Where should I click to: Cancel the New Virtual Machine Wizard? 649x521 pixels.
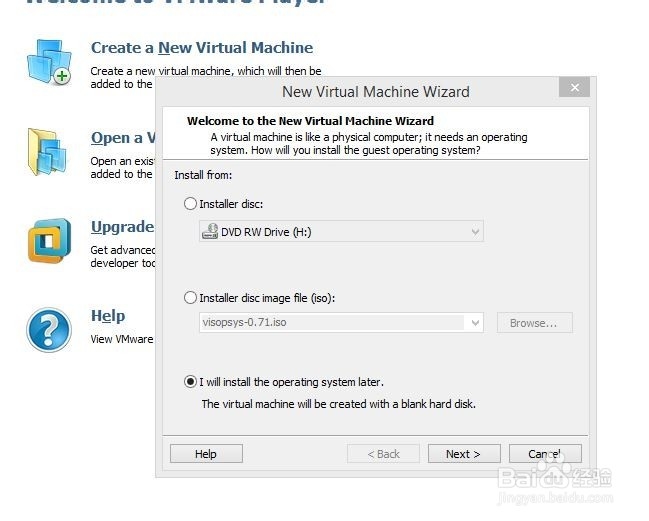[x=545, y=454]
